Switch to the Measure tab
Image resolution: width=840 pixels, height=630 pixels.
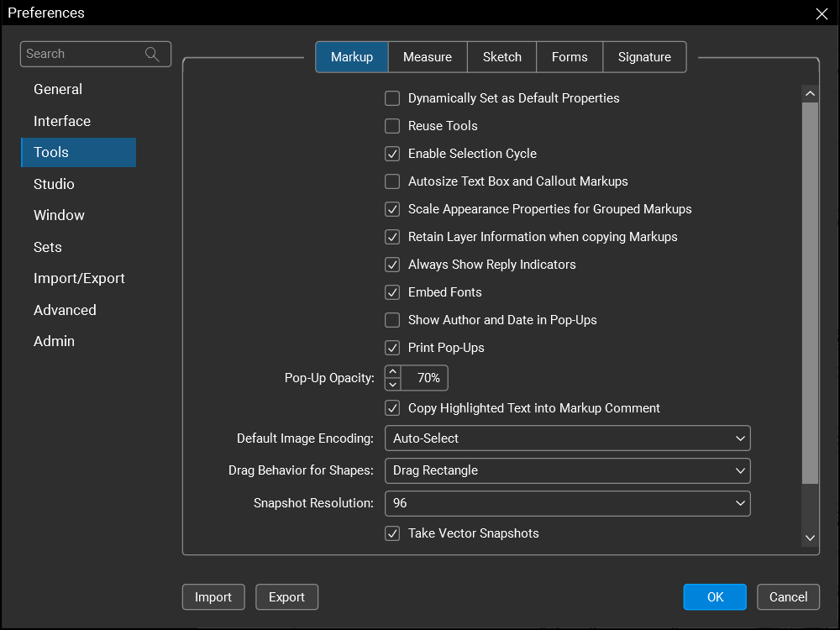[x=428, y=57]
